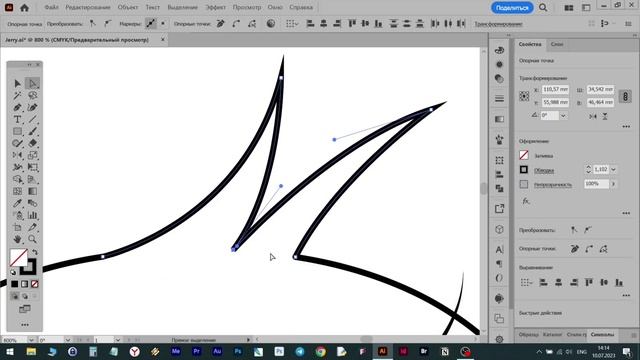Image resolution: width=640 pixels, height=360 pixels.
Task: Select the Paintbrush tool
Action: point(33,131)
